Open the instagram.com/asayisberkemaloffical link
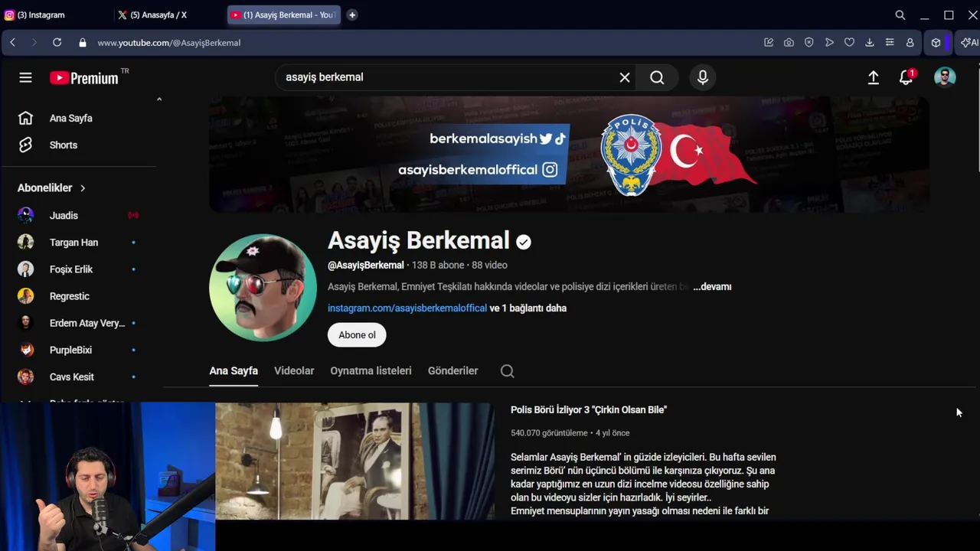Image resolution: width=980 pixels, height=551 pixels. (x=407, y=308)
